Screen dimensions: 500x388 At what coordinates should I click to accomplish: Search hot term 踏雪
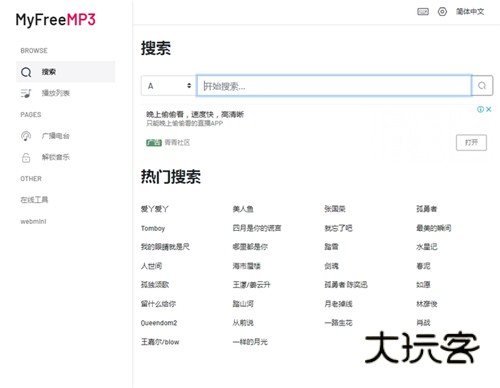(331, 247)
